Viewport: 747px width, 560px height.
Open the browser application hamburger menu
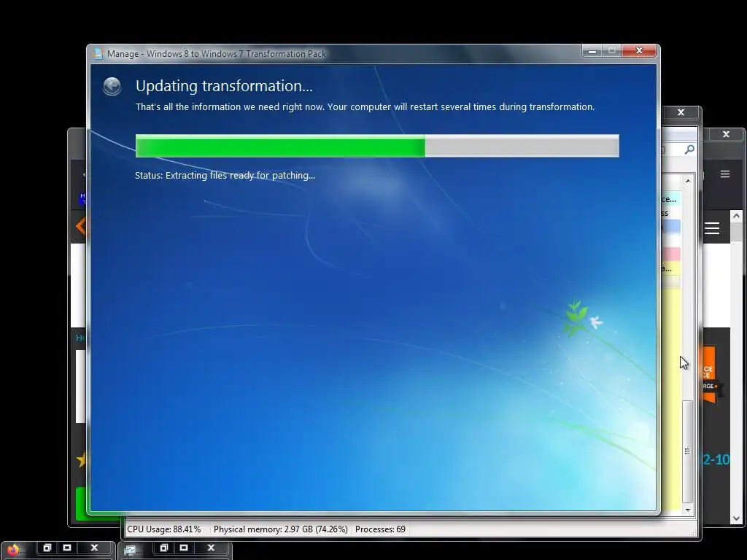click(725, 174)
